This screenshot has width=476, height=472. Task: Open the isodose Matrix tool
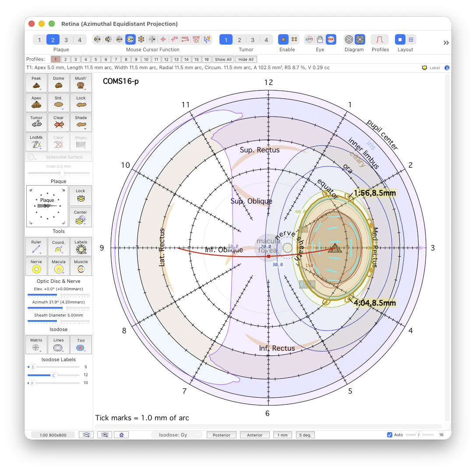[x=36, y=344]
